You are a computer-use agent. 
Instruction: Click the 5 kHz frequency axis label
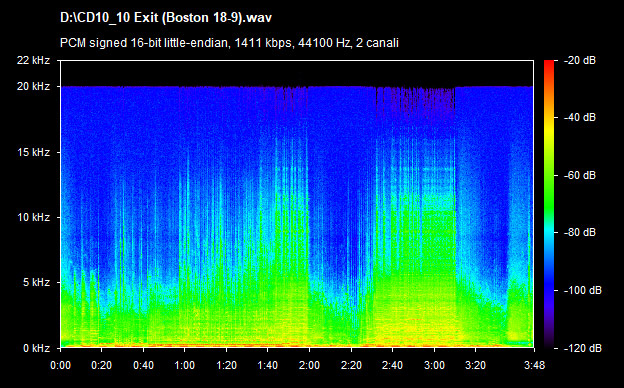point(36,283)
